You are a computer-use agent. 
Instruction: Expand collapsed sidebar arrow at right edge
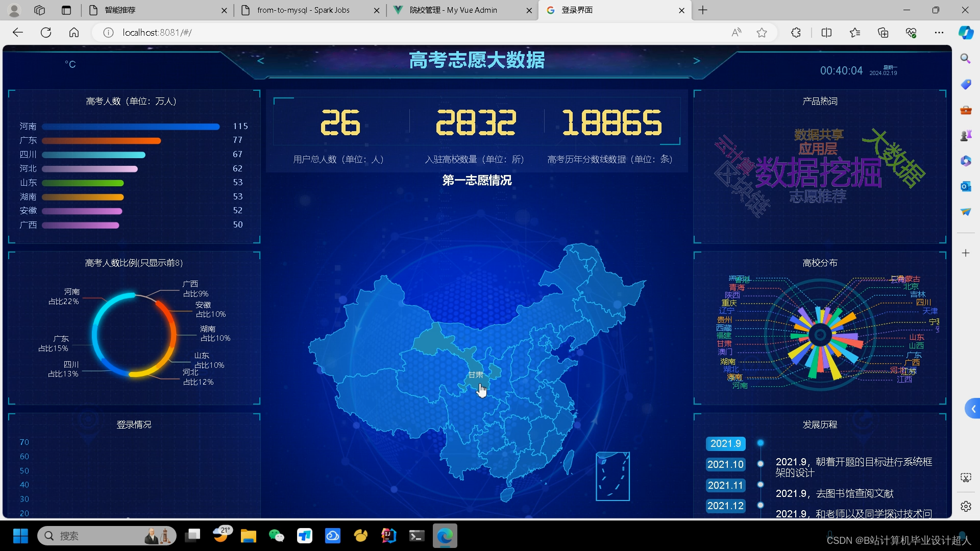coord(973,409)
